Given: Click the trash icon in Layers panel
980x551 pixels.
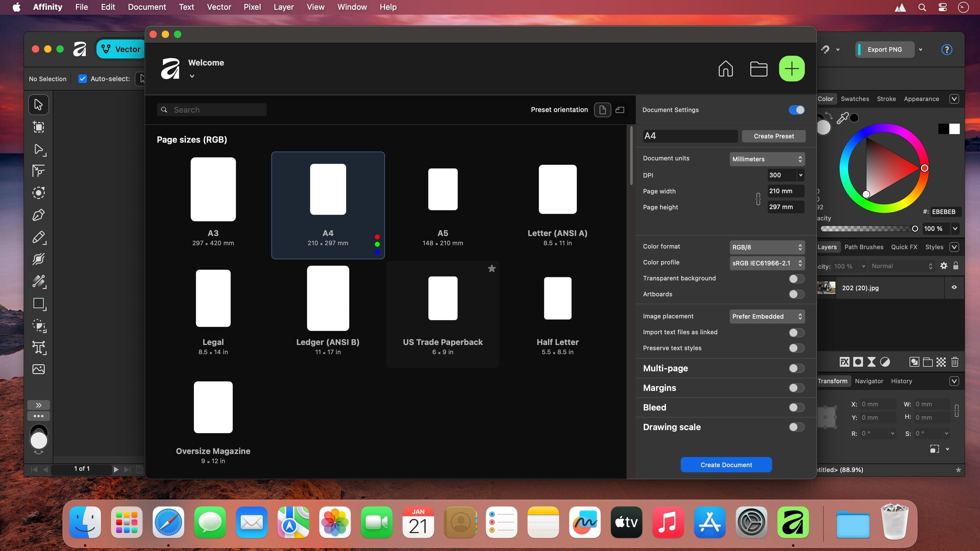Looking at the screenshot, I should (x=955, y=362).
